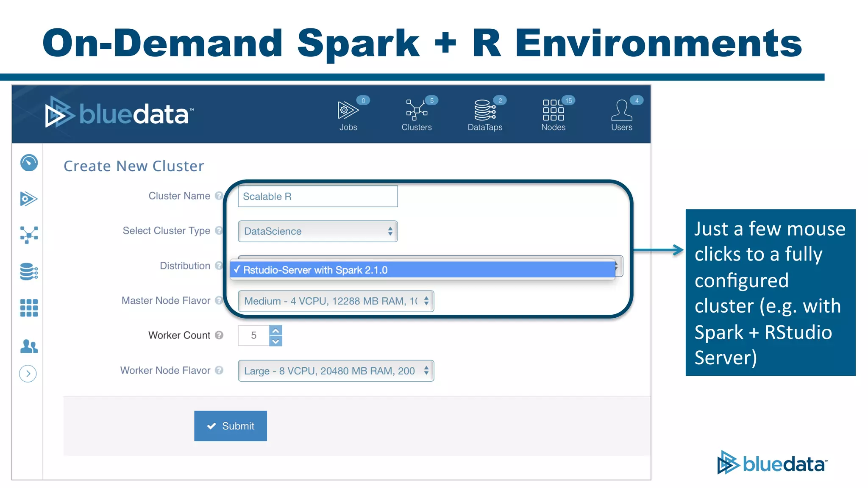Open the Worker Node Flavor dropdown

[336, 371]
